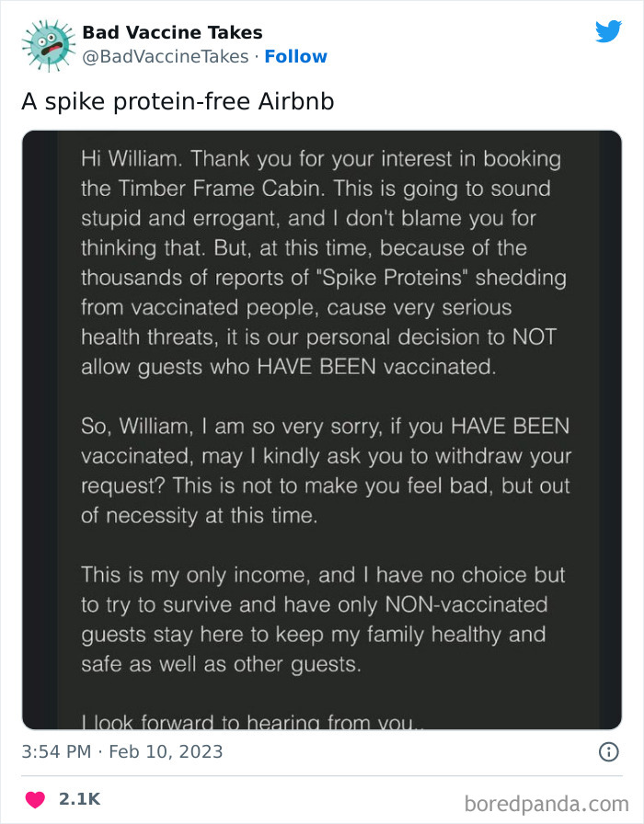
Task: Click the Bad Vaccine Takes display name
Action: 171,32
